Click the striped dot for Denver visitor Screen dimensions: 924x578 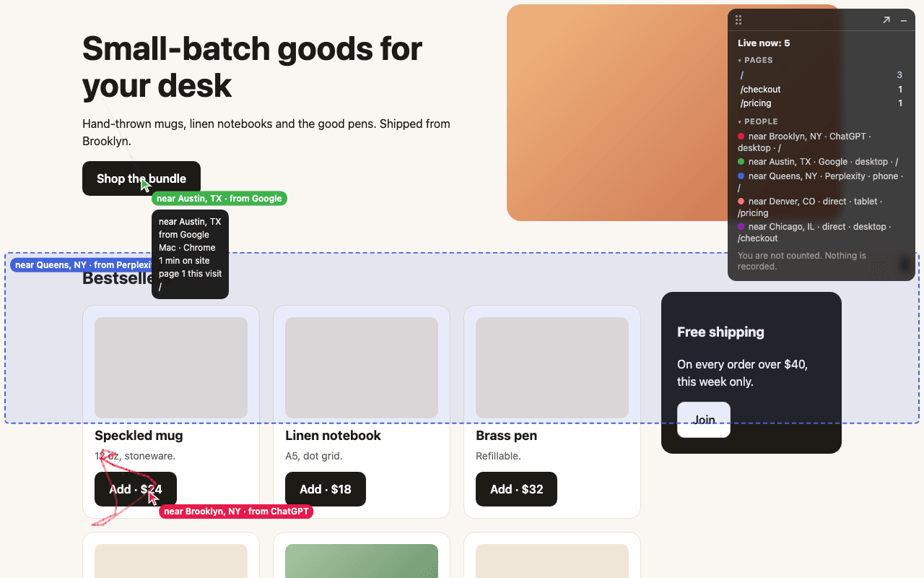(x=741, y=202)
